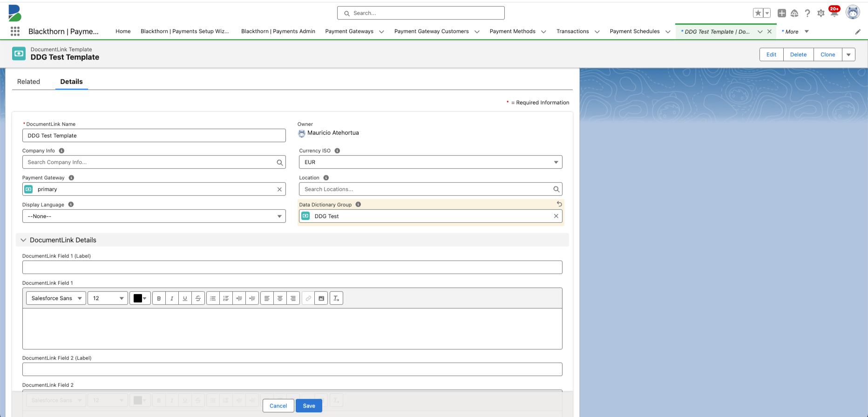The height and width of the screenshot is (417, 868).
Task: Click the Search Company Info lookup field
Action: pos(154,162)
